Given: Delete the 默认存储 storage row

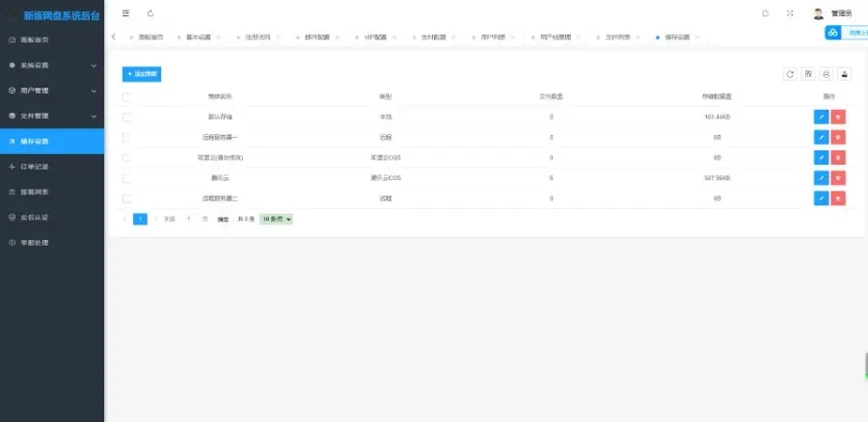Looking at the screenshot, I should (838, 117).
